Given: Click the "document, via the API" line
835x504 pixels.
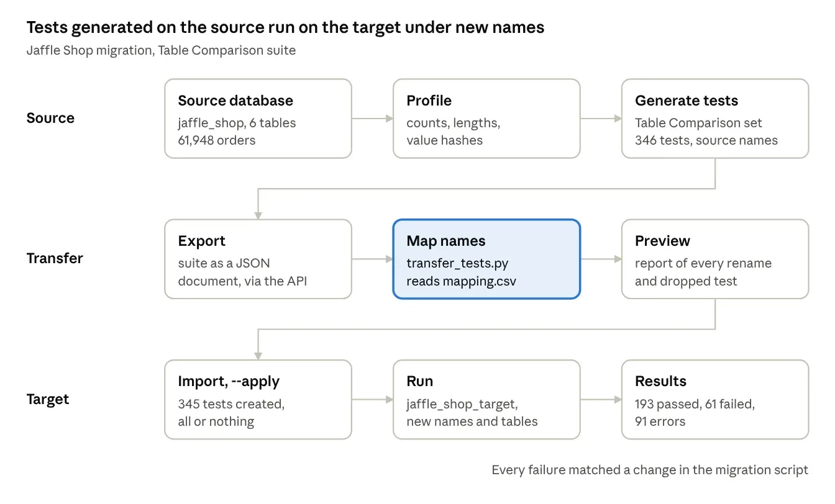Looking at the screenshot, I should click(x=242, y=281).
